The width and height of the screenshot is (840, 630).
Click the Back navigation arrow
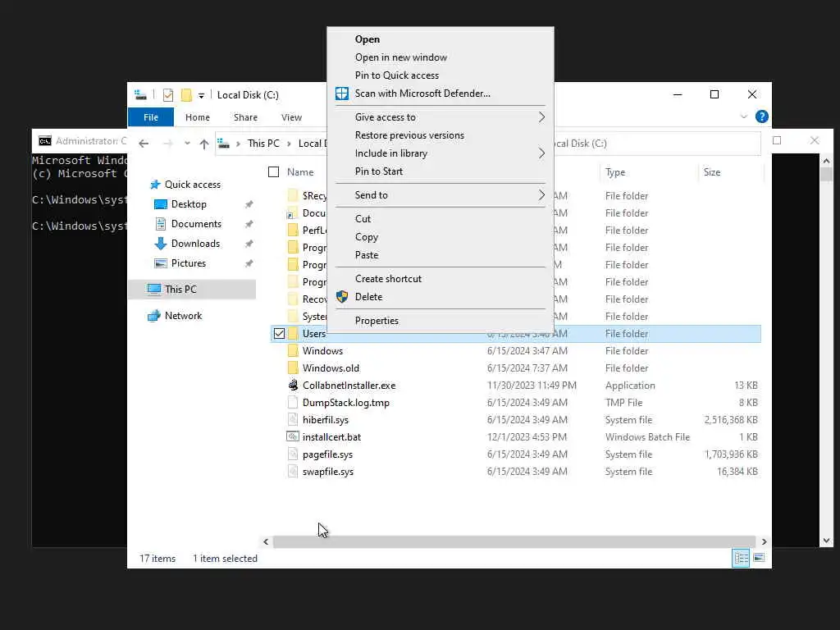point(143,144)
